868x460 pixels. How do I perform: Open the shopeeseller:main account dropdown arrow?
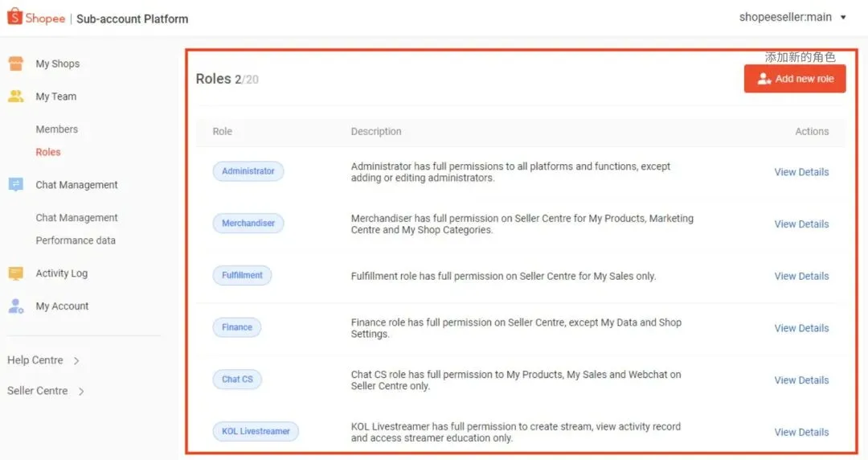(843, 17)
